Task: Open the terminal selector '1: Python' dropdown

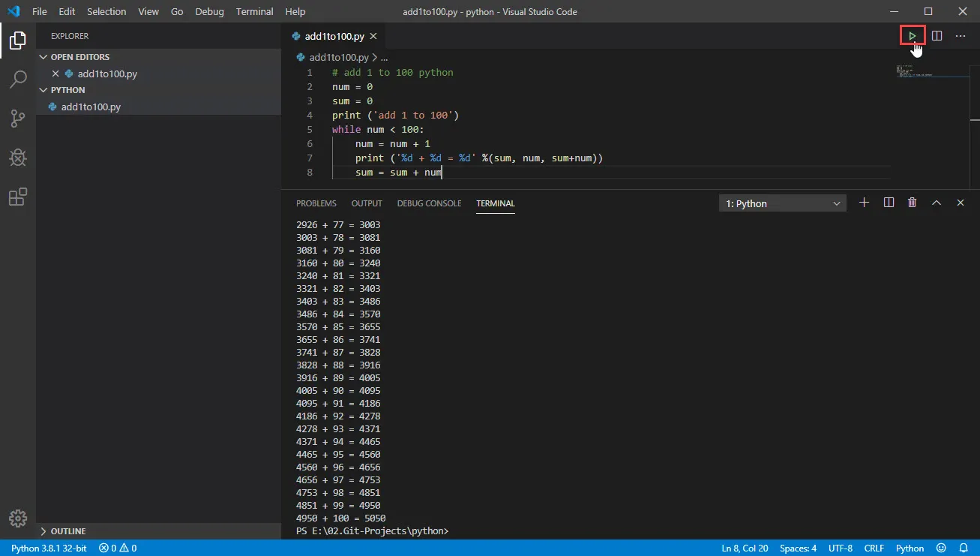Action: pyautogui.click(x=783, y=203)
